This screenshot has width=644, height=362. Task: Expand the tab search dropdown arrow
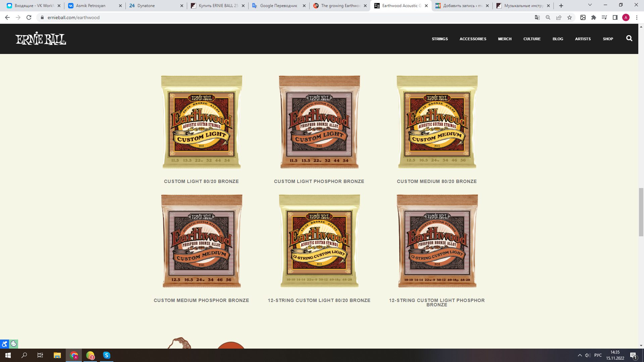pos(590,5)
